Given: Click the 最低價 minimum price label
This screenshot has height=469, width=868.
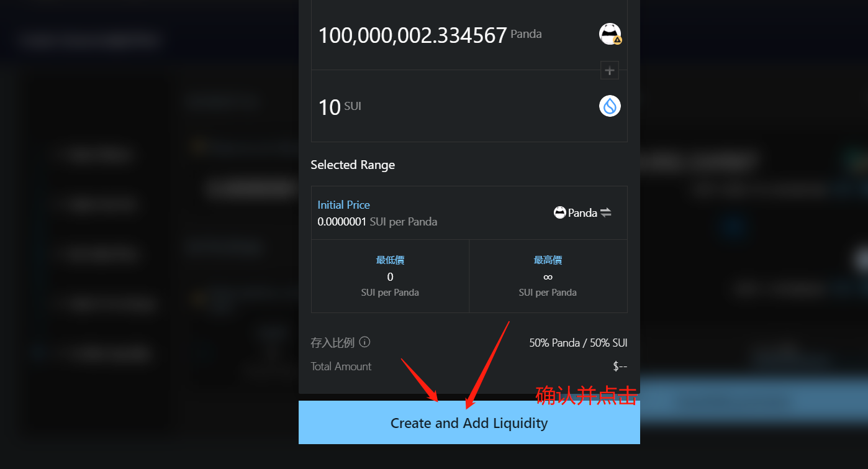Looking at the screenshot, I should point(390,260).
